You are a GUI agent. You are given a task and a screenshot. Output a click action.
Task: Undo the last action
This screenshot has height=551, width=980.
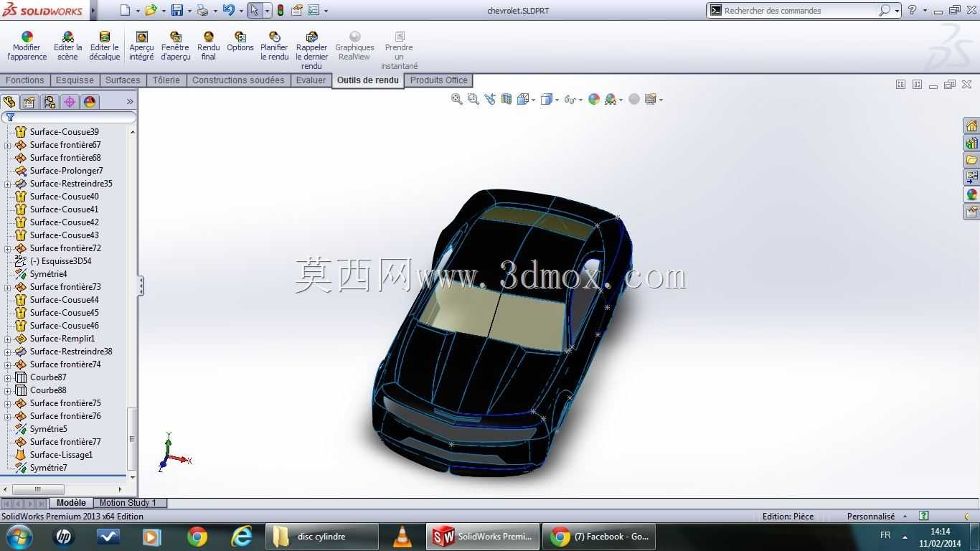click(x=228, y=10)
